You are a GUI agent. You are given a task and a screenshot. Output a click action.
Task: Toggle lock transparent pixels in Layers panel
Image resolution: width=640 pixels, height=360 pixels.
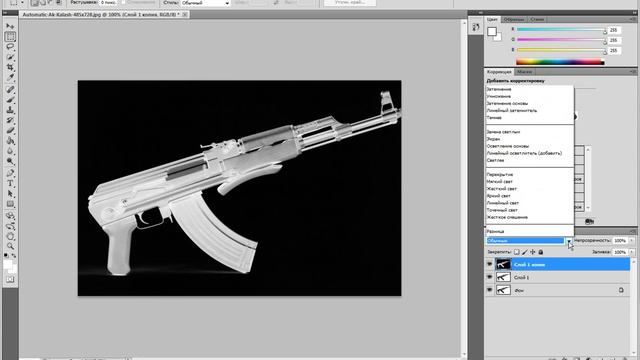[x=517, y=252]
